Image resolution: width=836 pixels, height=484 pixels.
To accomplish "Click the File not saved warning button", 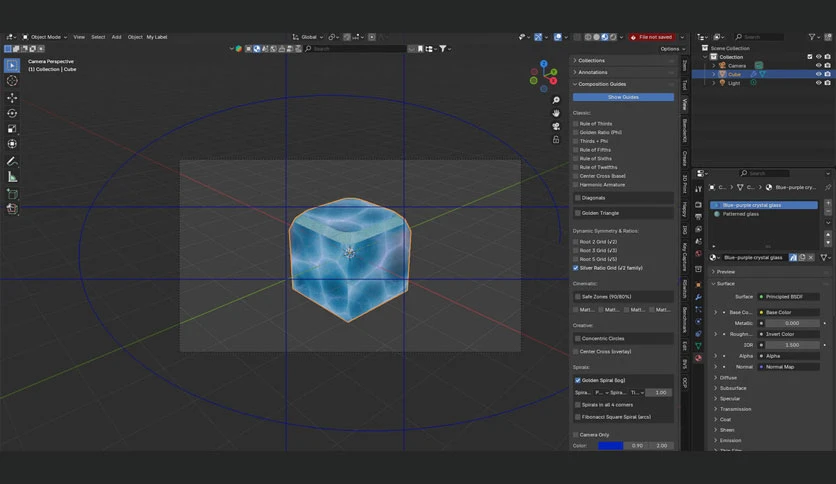I will (x=652, y=37).
